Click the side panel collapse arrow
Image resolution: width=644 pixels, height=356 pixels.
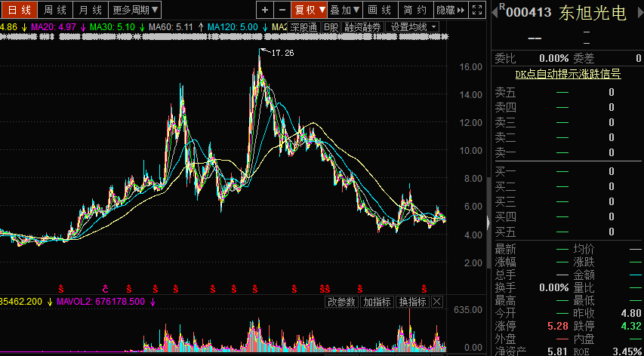487,222
